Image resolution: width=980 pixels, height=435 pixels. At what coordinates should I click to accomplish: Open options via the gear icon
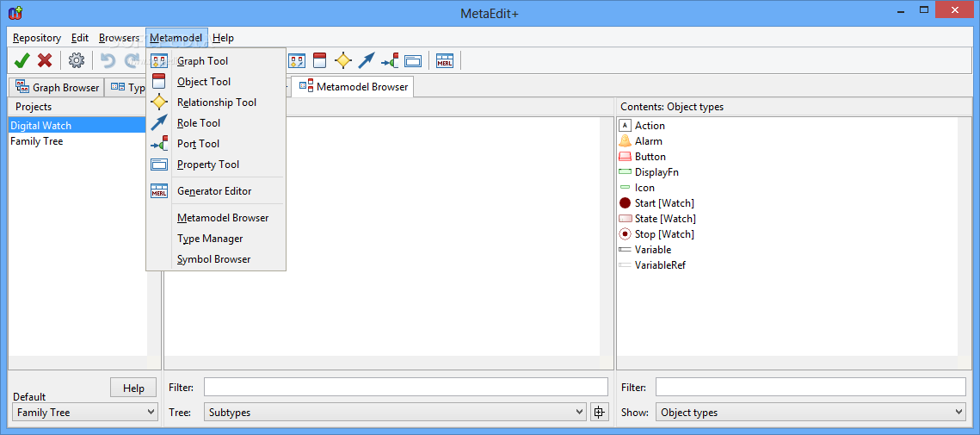[77, 60]
